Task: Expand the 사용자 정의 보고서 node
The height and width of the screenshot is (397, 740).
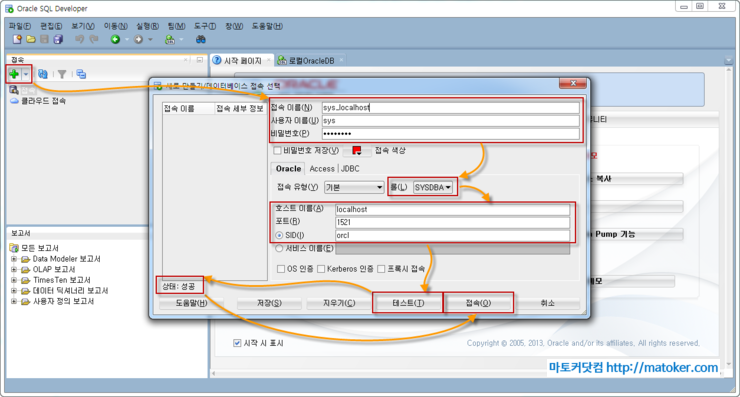Action: point(14,301)
